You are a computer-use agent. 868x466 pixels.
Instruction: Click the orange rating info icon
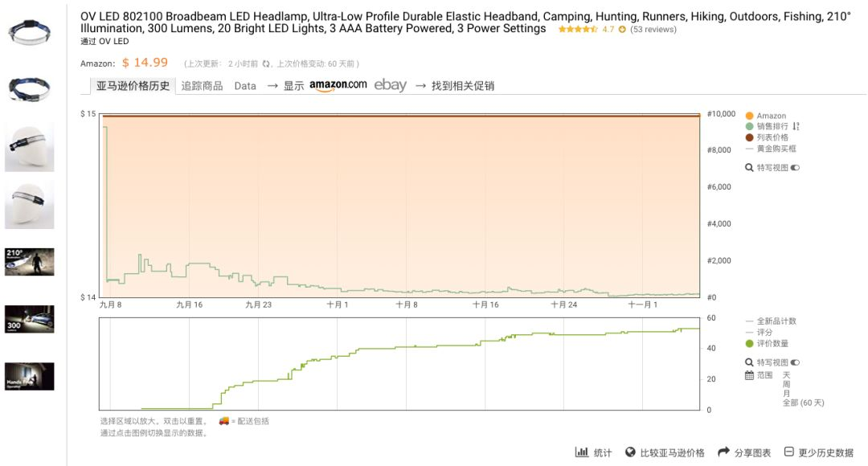click(x=622, y=30)
